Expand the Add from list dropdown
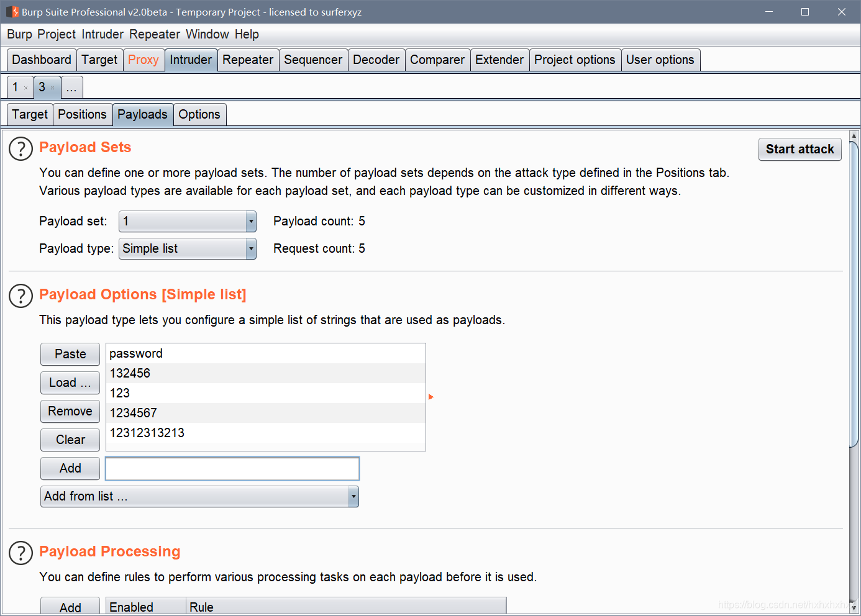The width and height of the screenshot is (861, 616). [199, 496]
